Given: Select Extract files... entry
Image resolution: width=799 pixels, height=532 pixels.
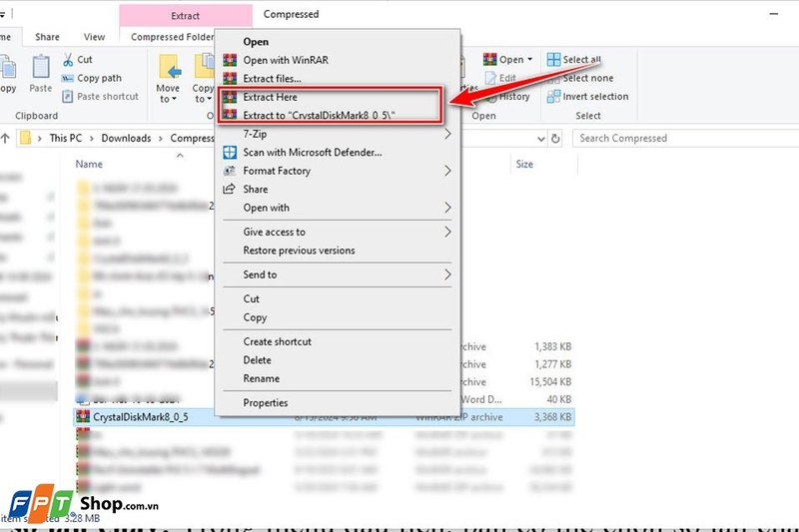Looking at the screenshot, I should (x=272, y=79).
